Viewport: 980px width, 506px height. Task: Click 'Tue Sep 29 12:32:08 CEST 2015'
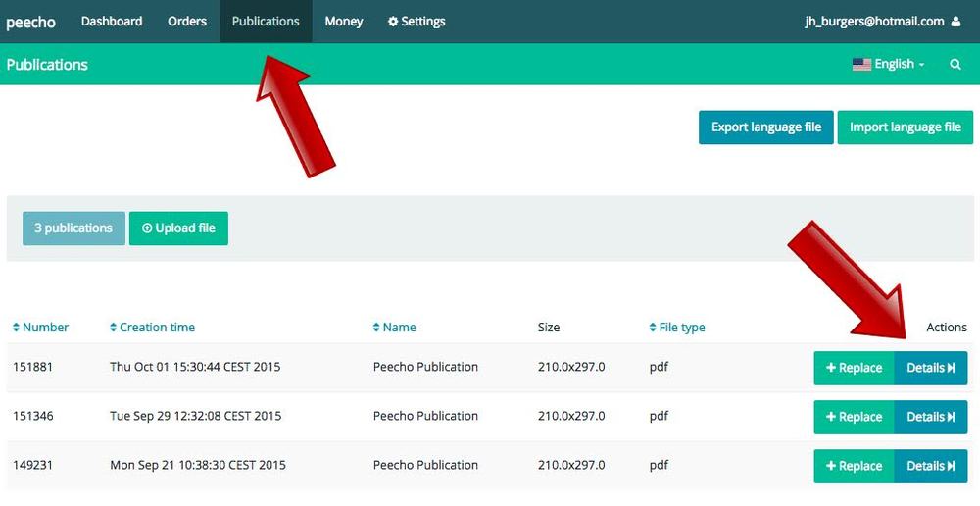[x=196, y=416]
